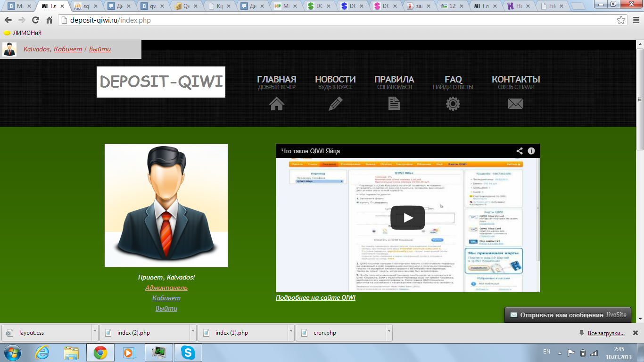Open Skype from the taskbar
Viewport: 644px width, 362px height.
click(x=188, y=353)
